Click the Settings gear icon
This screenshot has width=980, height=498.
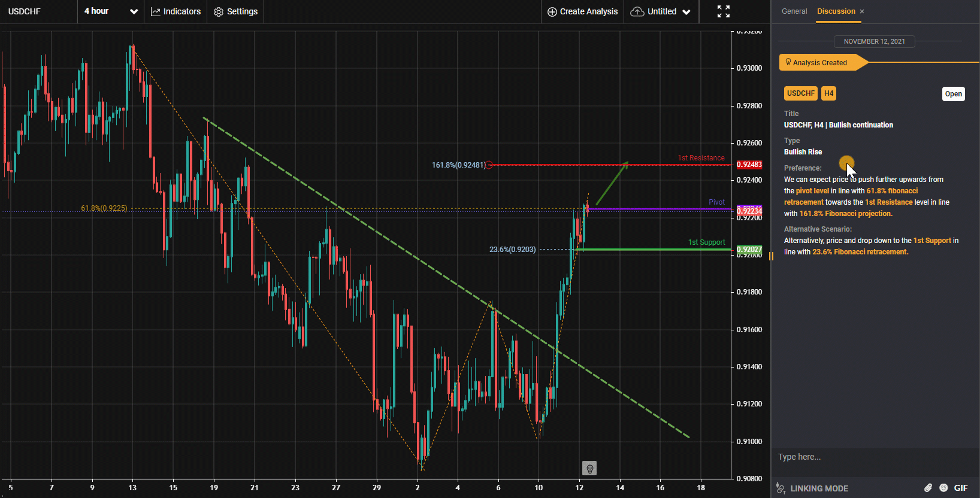(219, 11)
